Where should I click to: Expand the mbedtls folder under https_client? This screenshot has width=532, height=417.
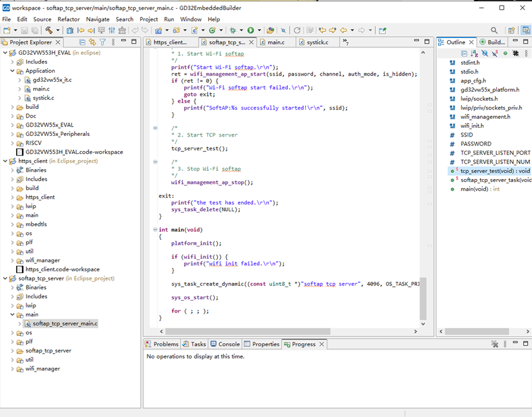tap(13, 224)
